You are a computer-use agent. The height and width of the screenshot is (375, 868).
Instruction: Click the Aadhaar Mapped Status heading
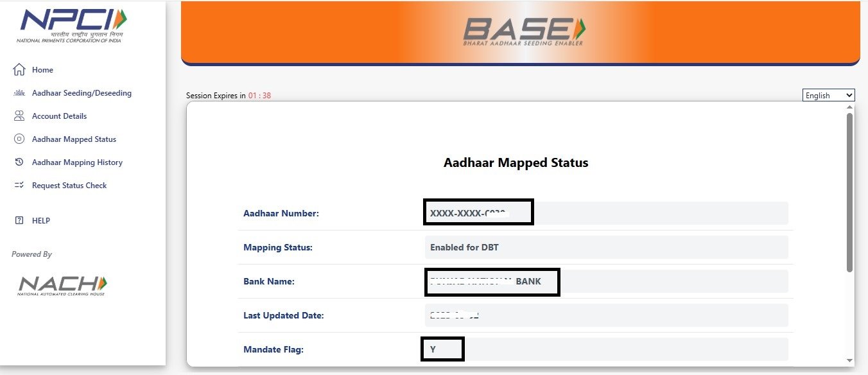tap(516, 162)
